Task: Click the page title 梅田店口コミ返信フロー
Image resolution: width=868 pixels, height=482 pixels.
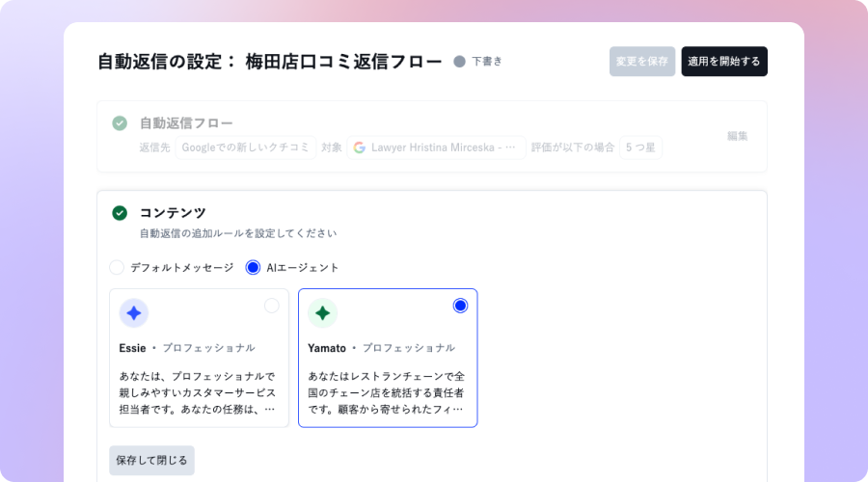Action: tap(343, 62)
